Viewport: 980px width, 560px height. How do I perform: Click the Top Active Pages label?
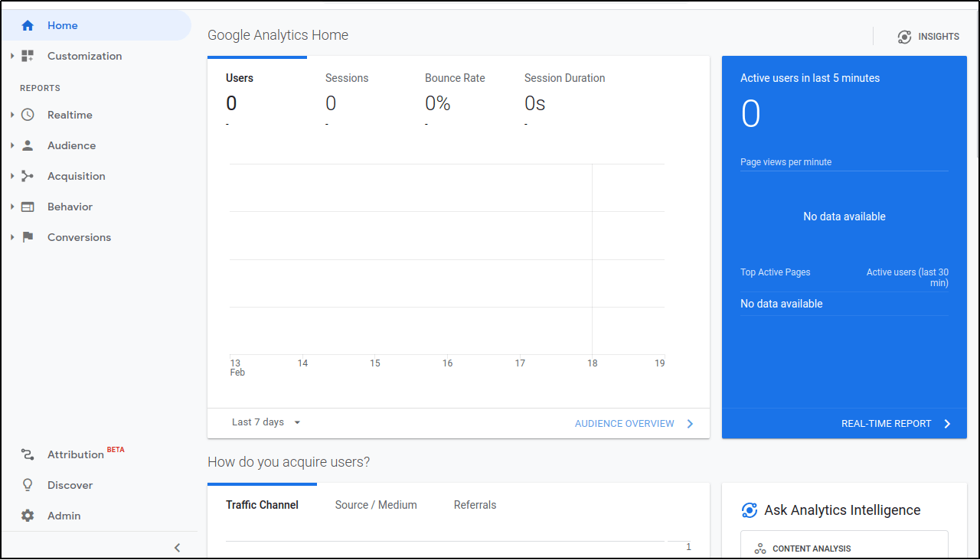click(x=775, y=272)
